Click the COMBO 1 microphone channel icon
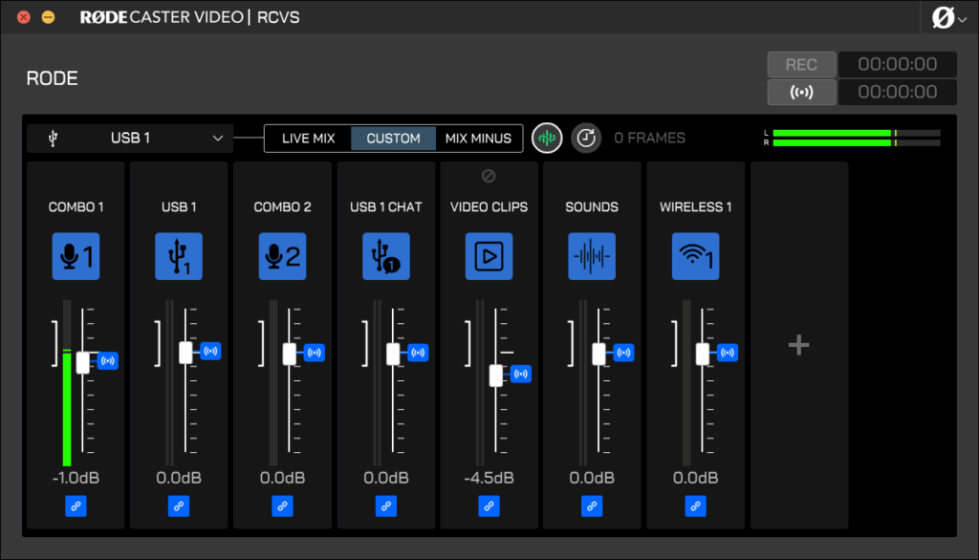Image resolution: width=979 pixels, height=560 pixels. [76, 256]
